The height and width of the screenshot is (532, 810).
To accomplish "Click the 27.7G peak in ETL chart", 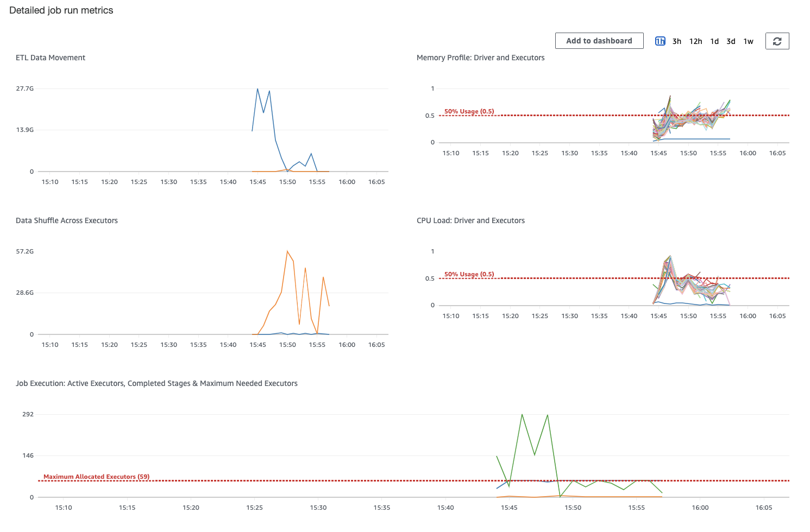I will pos(258,88).
